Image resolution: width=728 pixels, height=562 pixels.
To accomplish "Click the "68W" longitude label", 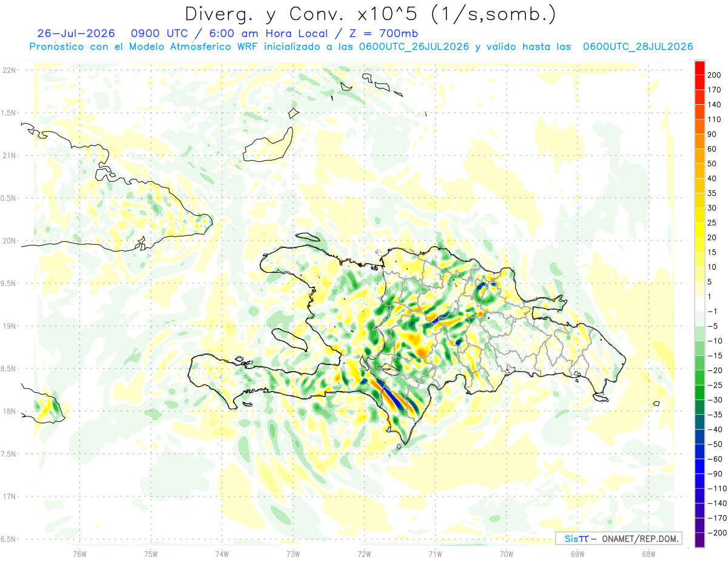I will tap(648, 554).
